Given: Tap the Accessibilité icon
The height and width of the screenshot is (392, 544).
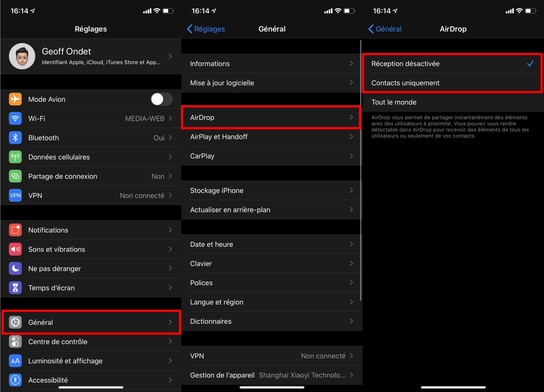Looking at the screenshot, I should 15,380.
